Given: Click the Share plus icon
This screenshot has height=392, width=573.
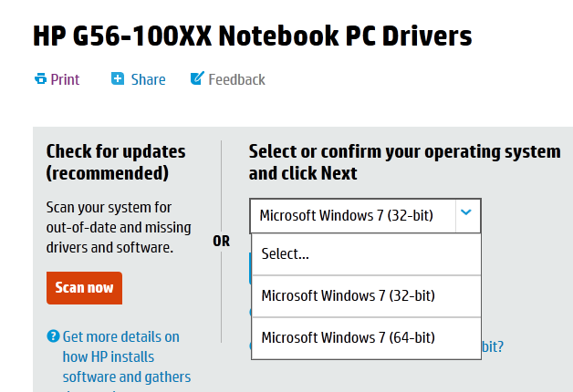Looking at the screenshot, I should point(118,79).
